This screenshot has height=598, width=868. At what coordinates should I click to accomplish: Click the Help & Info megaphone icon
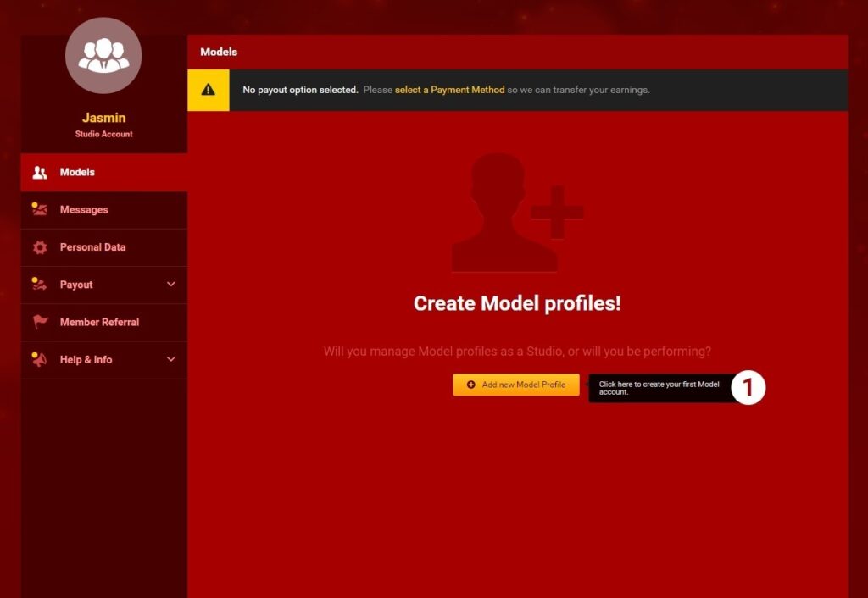pyautogui.click(x=38, y=359)
